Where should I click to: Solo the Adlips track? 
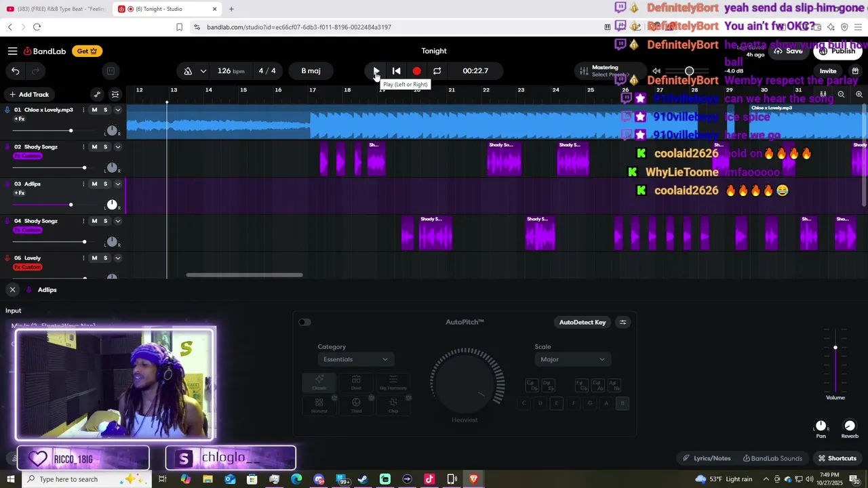click(105, 184)
